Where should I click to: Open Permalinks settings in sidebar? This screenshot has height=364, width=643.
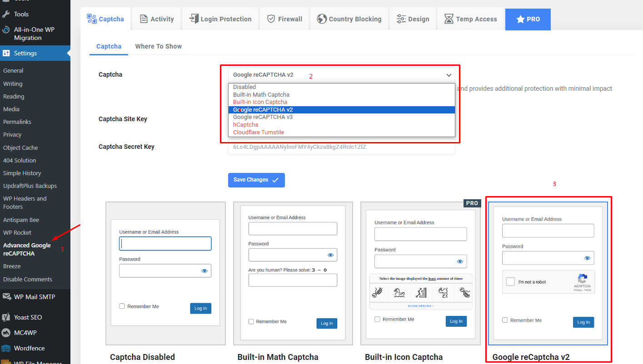(17, 122)
